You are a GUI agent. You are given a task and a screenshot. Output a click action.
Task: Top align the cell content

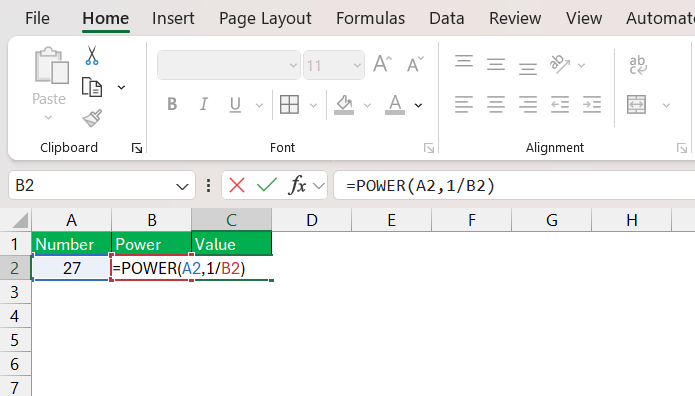coord(464,62)
